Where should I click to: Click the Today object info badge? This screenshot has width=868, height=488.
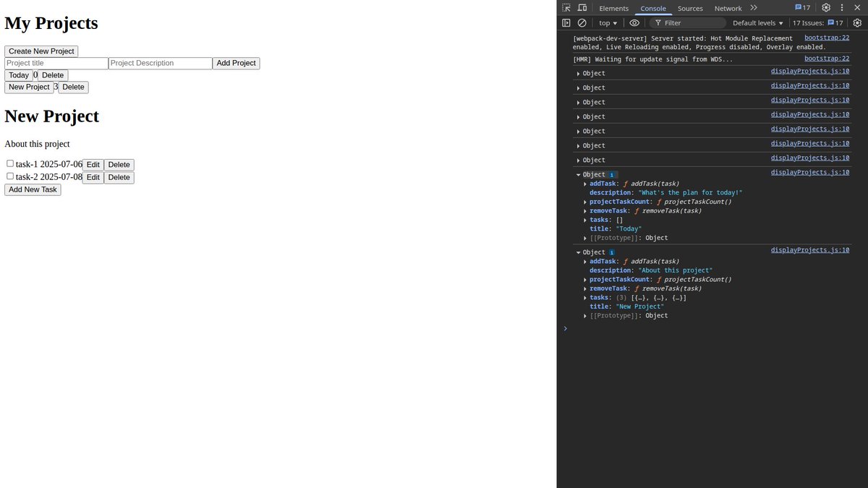pyautogui.click(x=612, y=175)
